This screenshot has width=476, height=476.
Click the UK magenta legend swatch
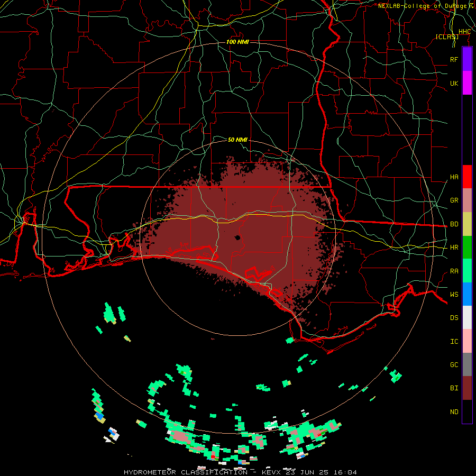pyautogui.click(x=467, y=83)
